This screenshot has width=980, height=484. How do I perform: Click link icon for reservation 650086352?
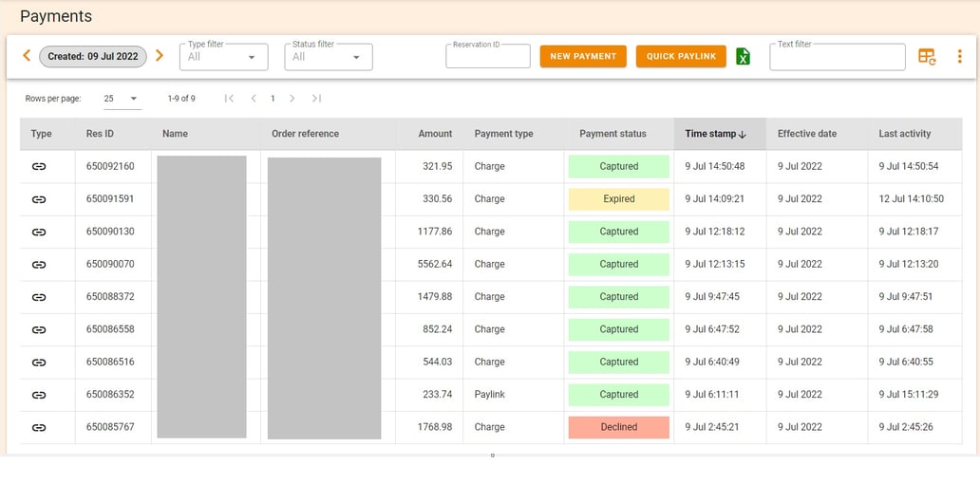(39, 395)
